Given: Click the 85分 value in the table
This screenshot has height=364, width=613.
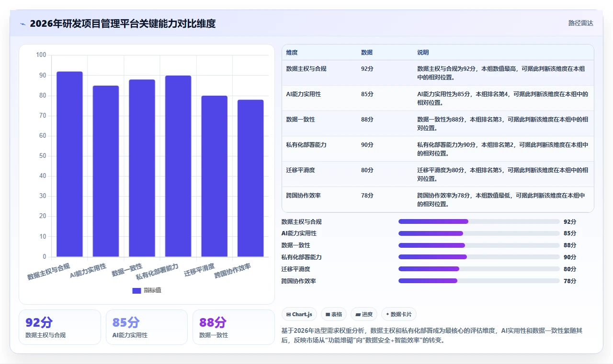Looking at the screenshot, I should point(367,94).
